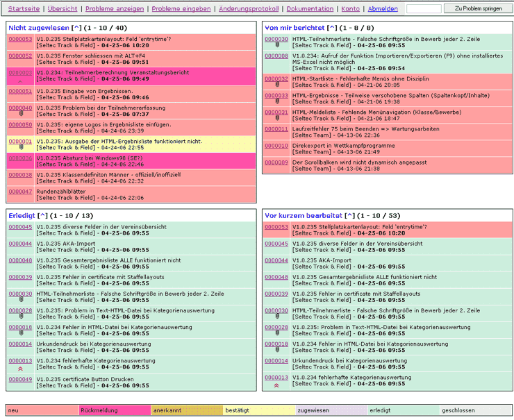
Task: Open the Konto page
Action: pyautogui.click(x=351, y=9)
